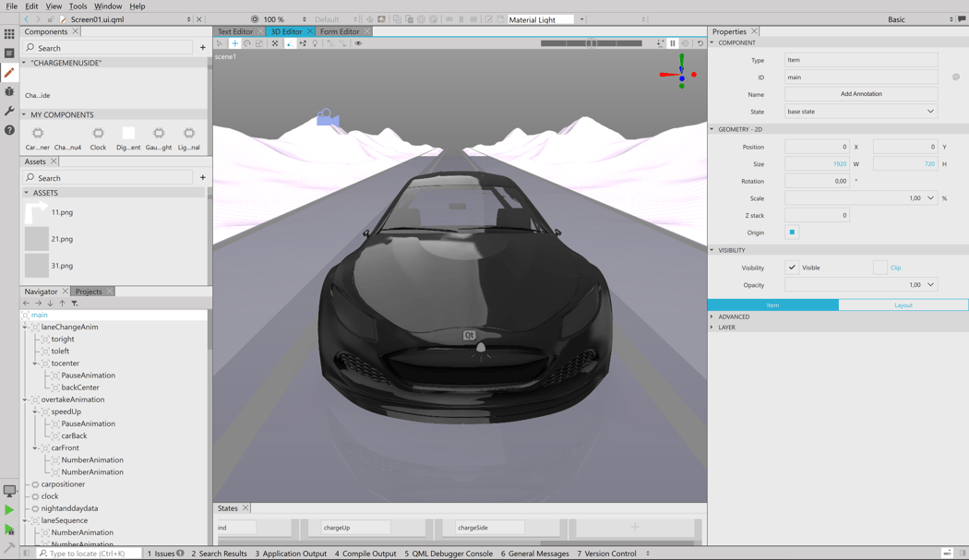Open the State dropdown showing base state
Image resolution: width=969 pixels, height=560 pixels.
tap(860, 111)
